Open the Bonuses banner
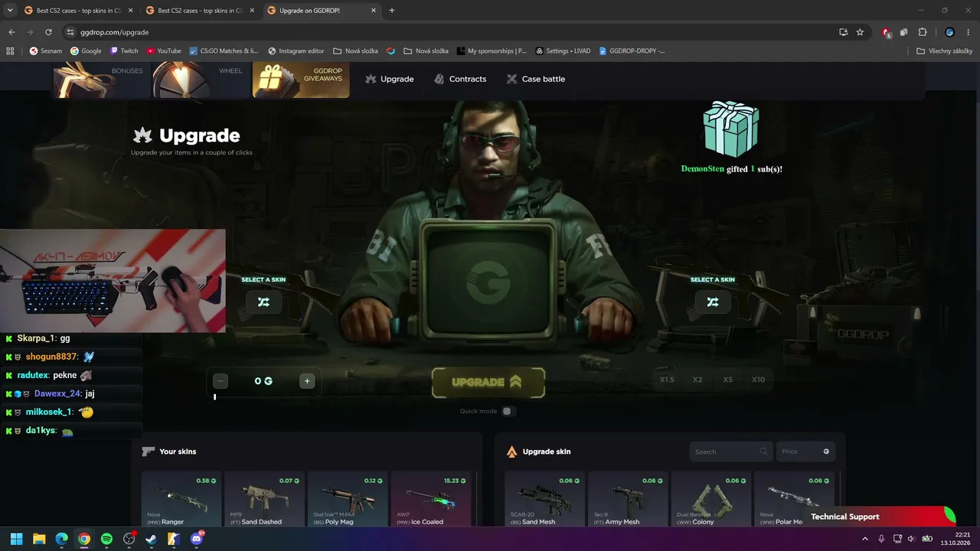Image resolution: width=980 pixels, height=551 pixels. coord(102,80)
